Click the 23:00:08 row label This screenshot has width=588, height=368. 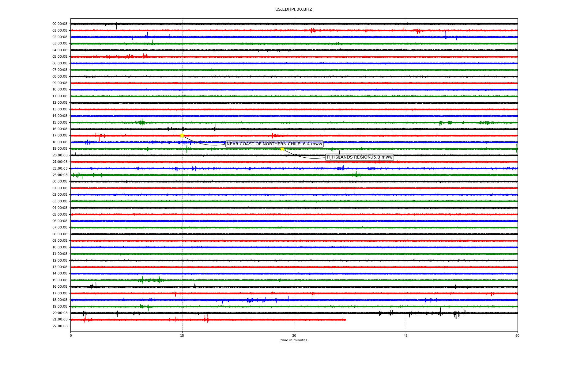[60, 175]
